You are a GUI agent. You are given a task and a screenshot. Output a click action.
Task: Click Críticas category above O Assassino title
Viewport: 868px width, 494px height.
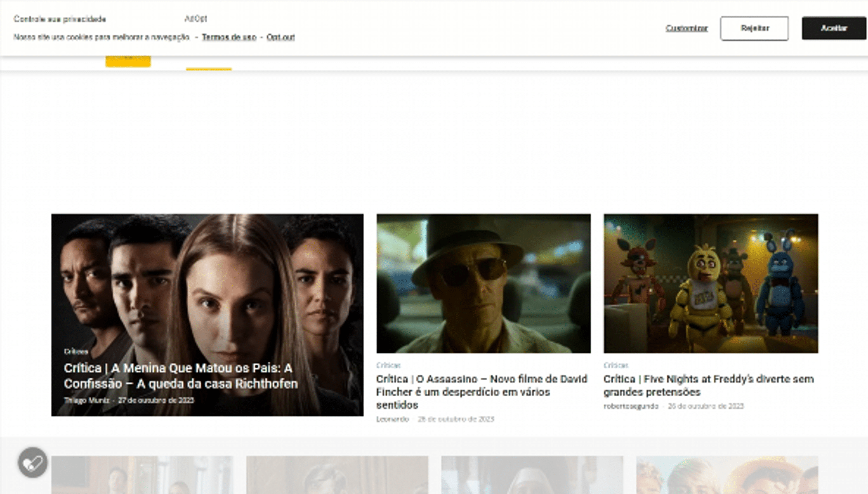(388, 365)
